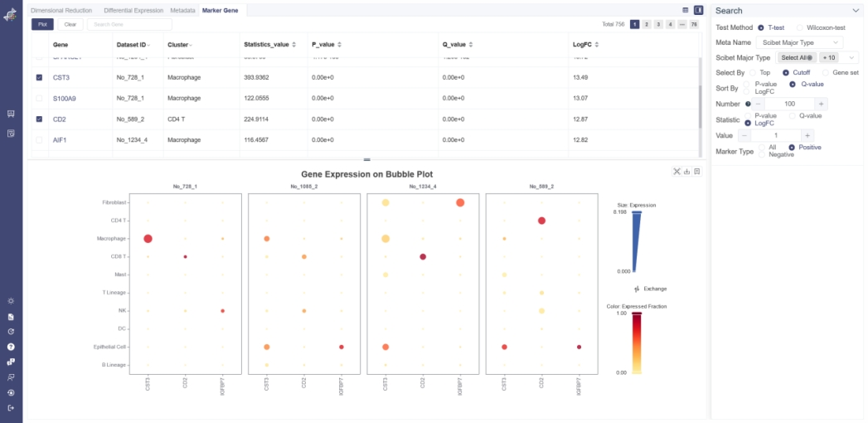Uncheck the CST3 gene row checkbox

(x=39, y=77)
